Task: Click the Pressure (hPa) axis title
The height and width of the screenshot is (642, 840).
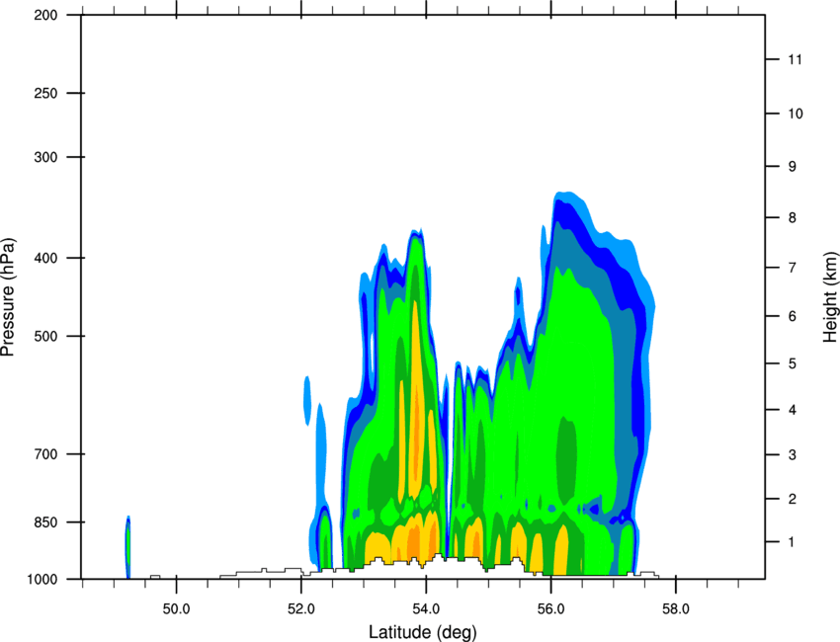Action: click(8, 296)
